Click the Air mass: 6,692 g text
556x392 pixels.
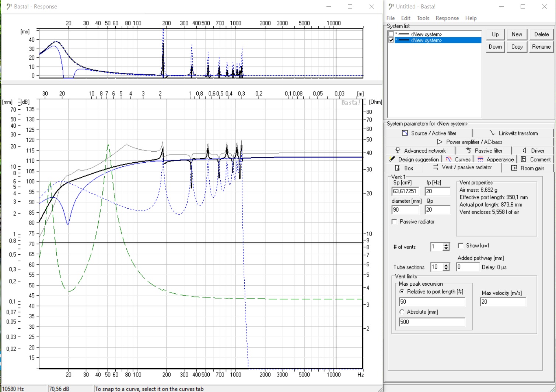click(x=478, y=190)
